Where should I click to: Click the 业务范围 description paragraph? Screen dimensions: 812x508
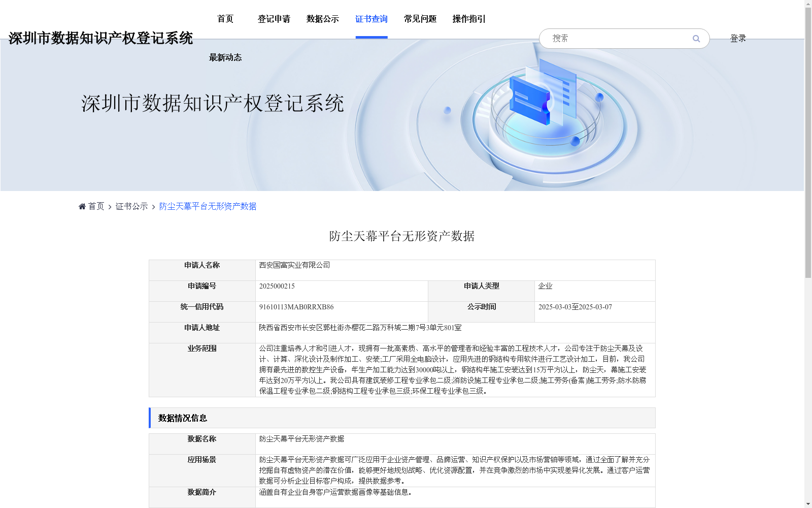453,369
